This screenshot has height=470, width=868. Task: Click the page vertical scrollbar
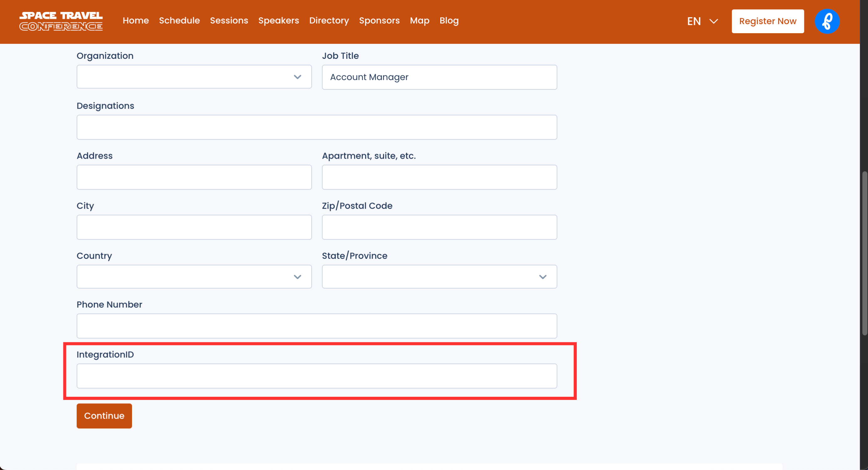coord(864,253)
